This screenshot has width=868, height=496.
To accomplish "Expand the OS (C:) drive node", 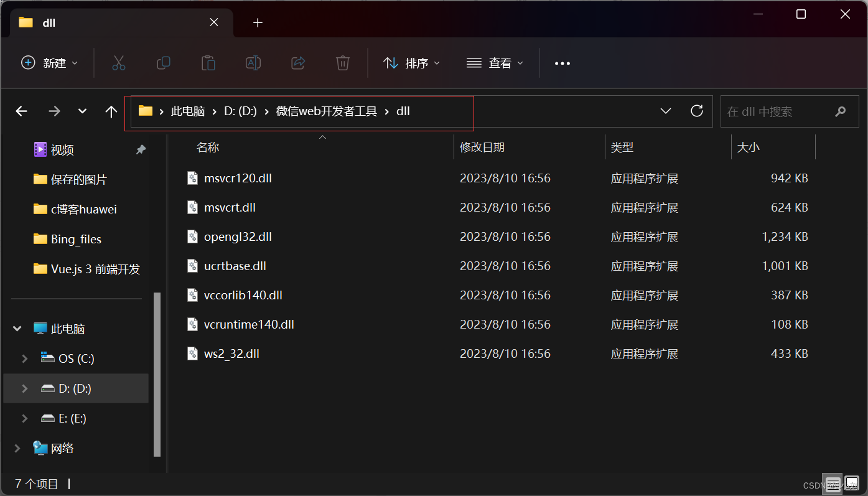I will 25,358.
